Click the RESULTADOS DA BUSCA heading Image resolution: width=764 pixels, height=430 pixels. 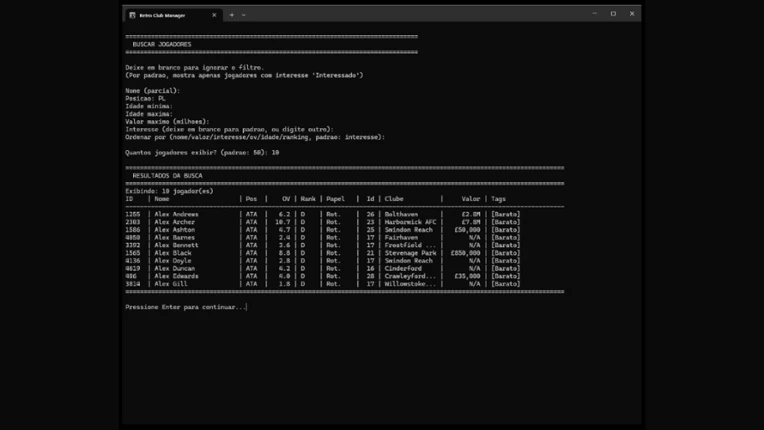coord(168,176)
